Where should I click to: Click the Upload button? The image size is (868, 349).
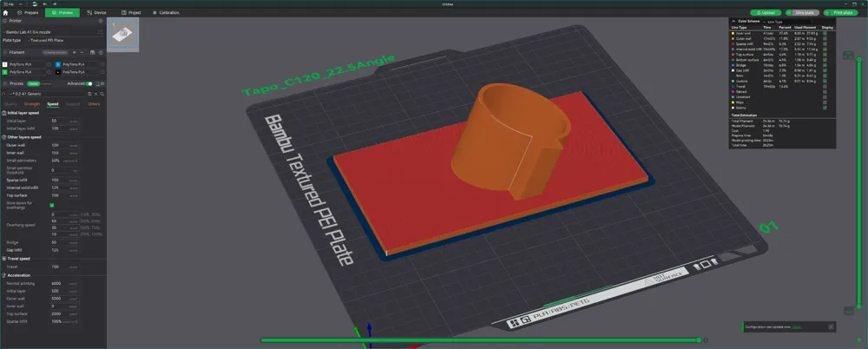[x=766, y=12]
